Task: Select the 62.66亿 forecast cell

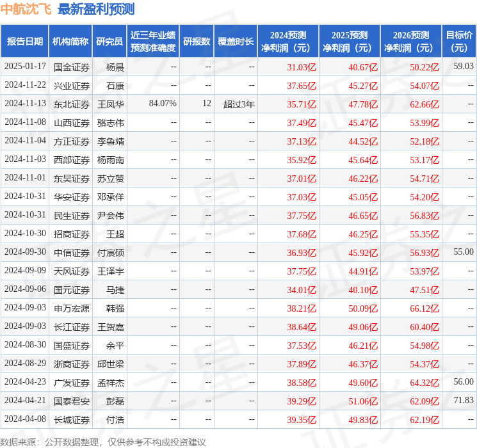Action: coord(411,104)
